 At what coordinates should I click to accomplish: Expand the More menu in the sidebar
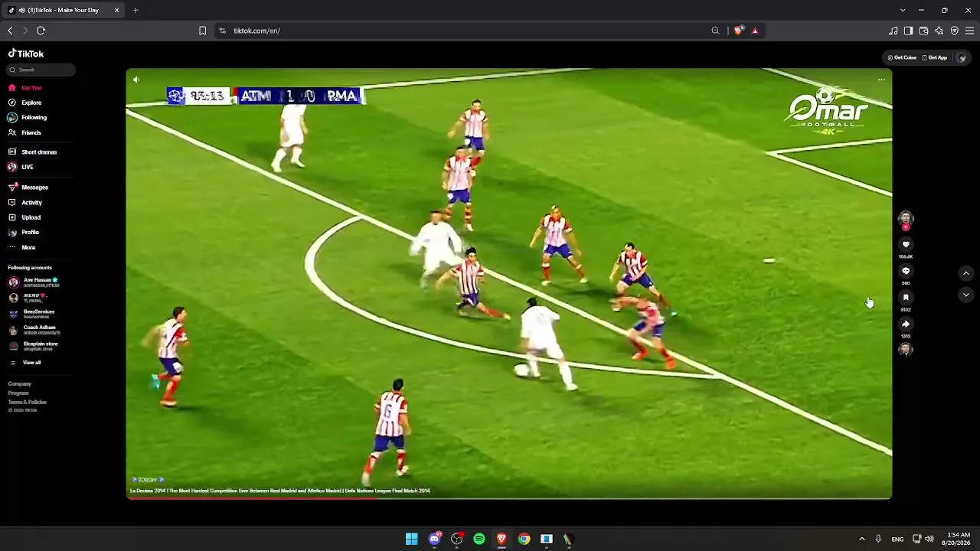pos(21,247)
